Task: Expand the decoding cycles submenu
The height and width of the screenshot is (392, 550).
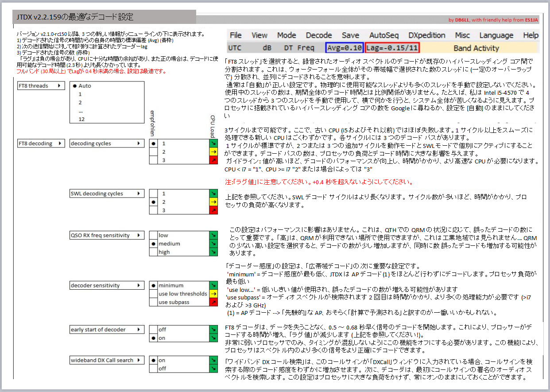Action: click(x=107, y=144)
